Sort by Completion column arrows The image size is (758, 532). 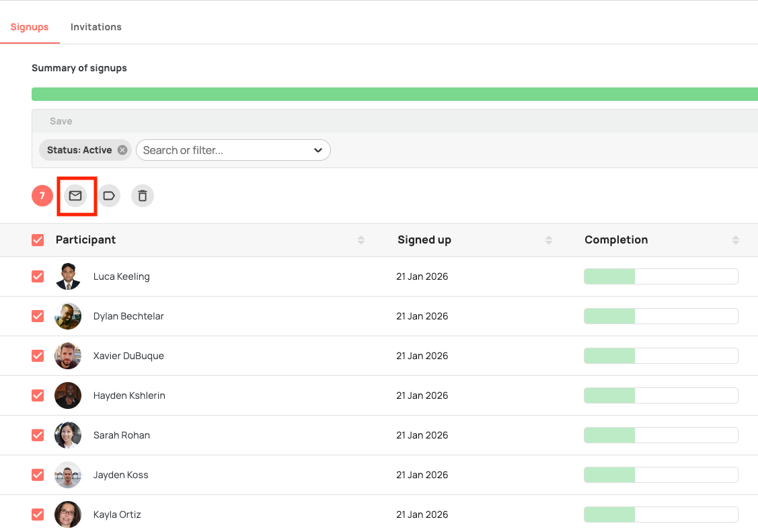(x=735, y=240)
